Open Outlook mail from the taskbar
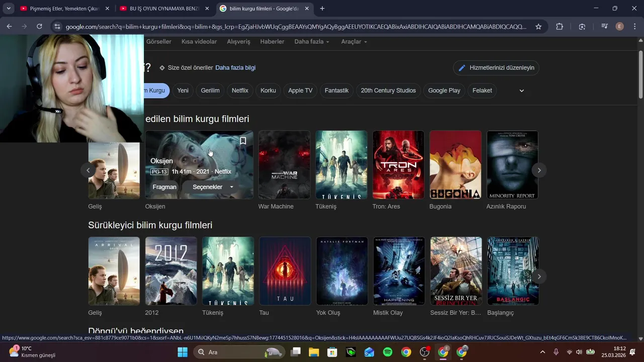Viewport: 644px width, 362px height. click(369, 352)
